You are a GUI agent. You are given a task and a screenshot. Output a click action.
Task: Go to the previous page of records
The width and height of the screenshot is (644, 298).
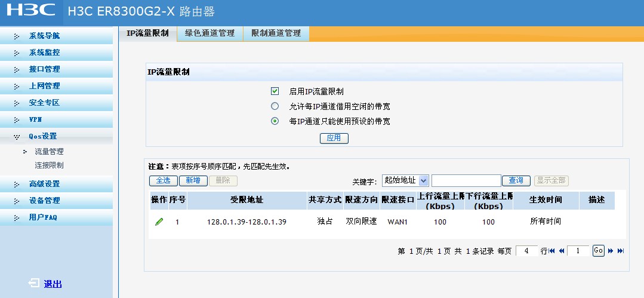(x=562, y=251)
